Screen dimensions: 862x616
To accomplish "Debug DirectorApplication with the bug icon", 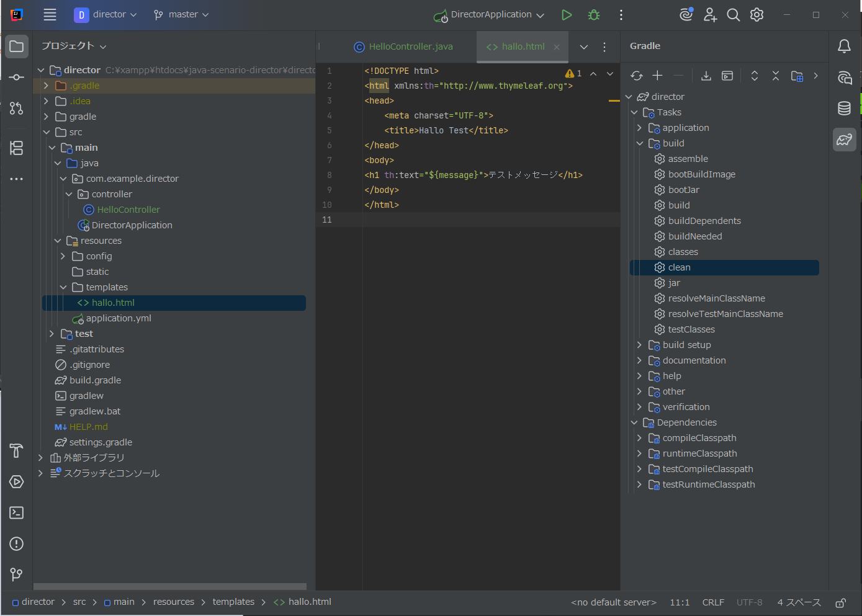I will (594, 15).
